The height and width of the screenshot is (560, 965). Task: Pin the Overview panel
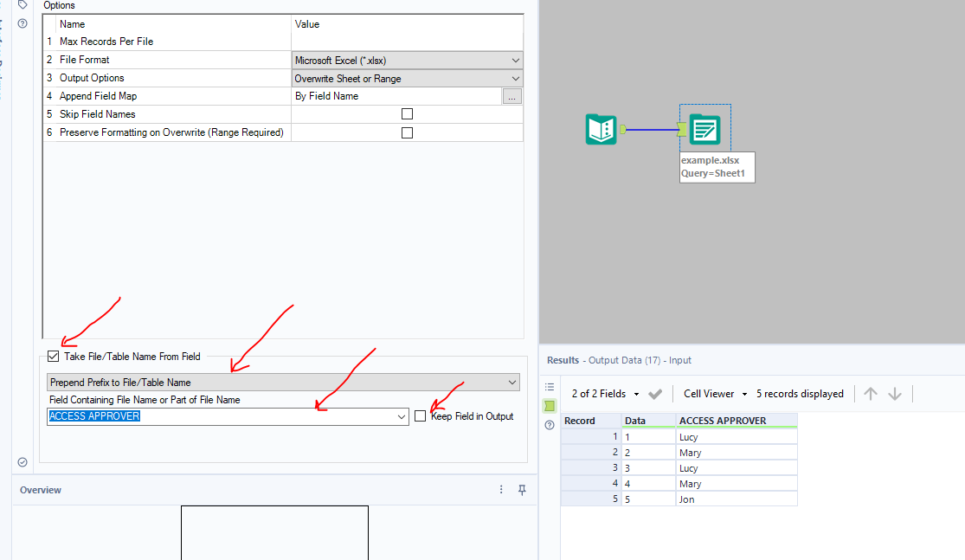[522, 490]
